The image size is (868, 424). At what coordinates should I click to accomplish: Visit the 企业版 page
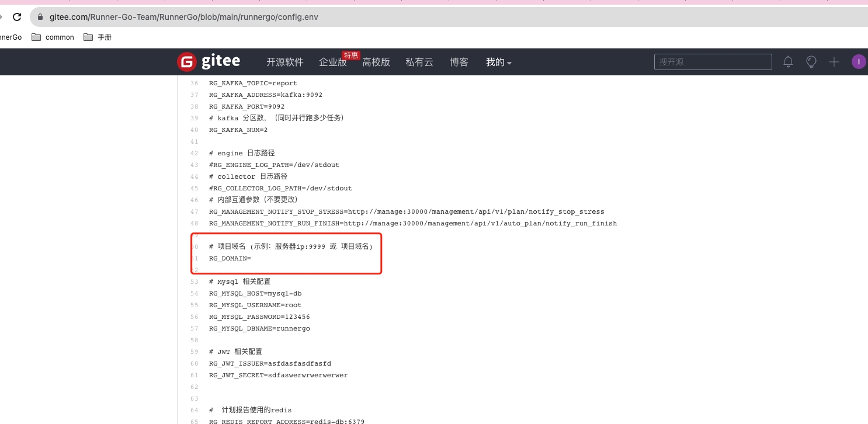coord(332,62)
